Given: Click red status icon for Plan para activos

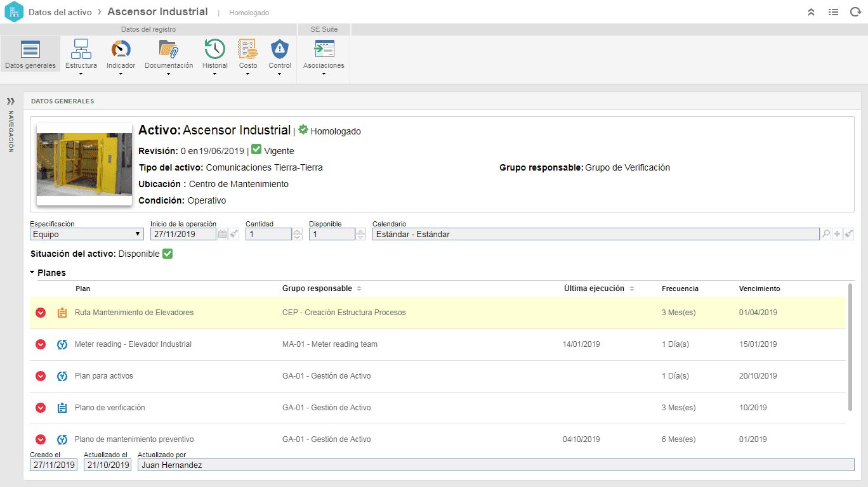Looking at the screenshot, I should [41, 376].
